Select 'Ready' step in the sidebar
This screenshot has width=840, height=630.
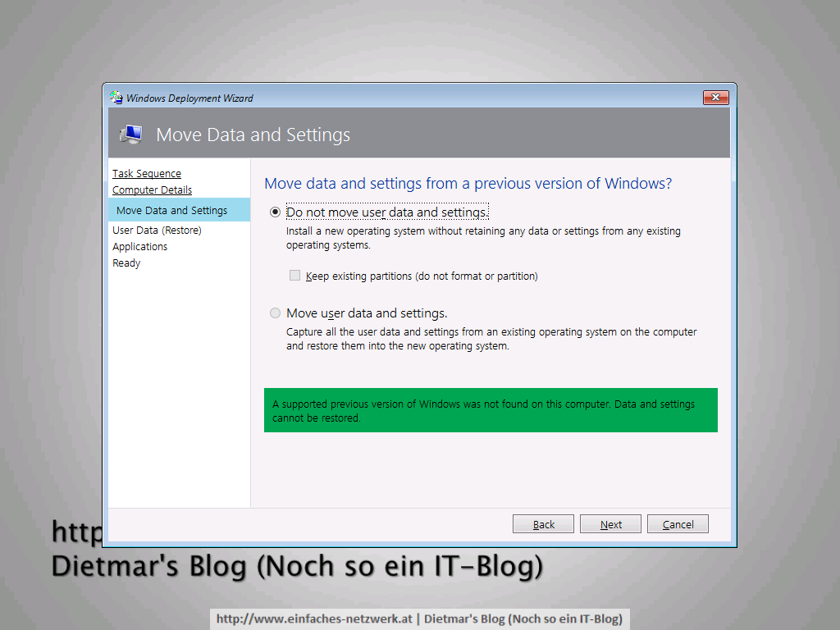point(126,263)
